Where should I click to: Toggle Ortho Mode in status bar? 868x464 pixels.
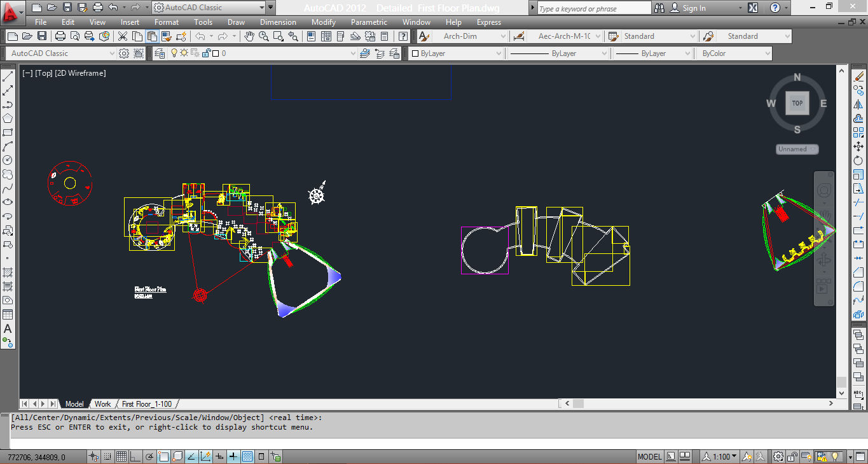click(135, 456)
